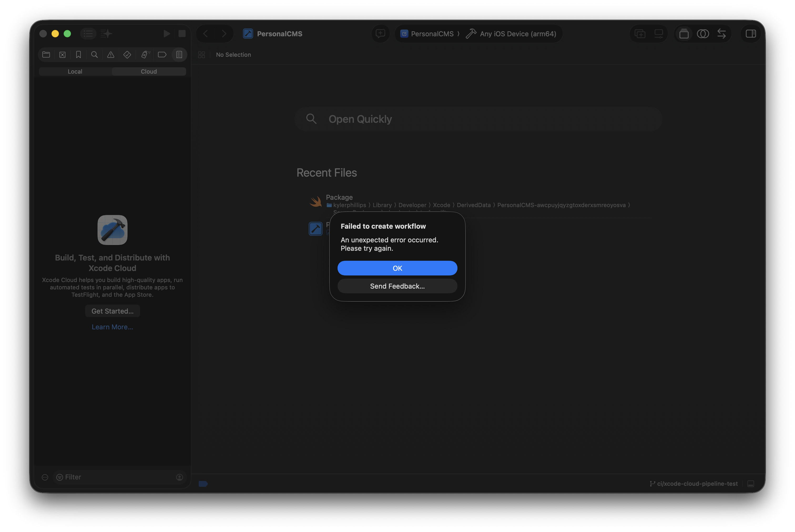Viewport: 795px width, 532px height.
Task: Open the Test navigator diamond icon
Action: [x=127, y=55]
